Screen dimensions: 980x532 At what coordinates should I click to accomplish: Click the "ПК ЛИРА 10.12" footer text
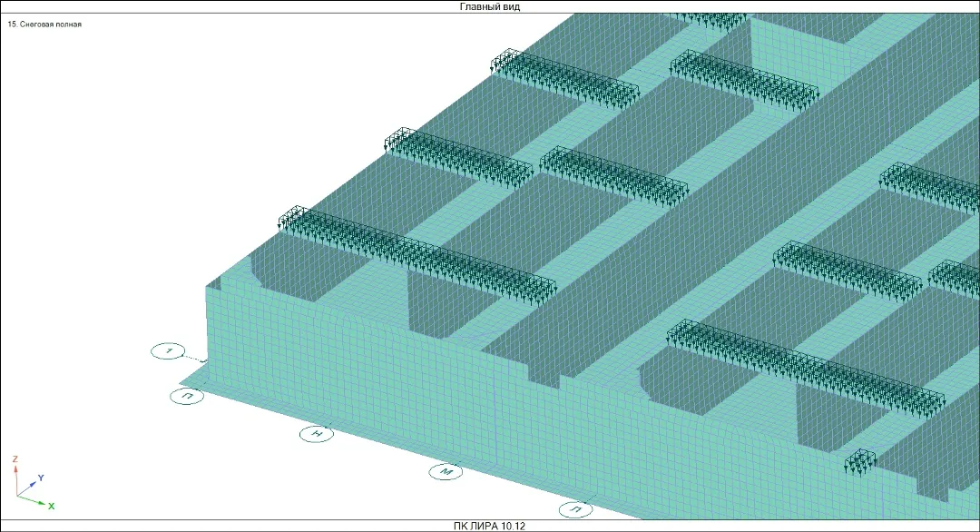point(489,526)
